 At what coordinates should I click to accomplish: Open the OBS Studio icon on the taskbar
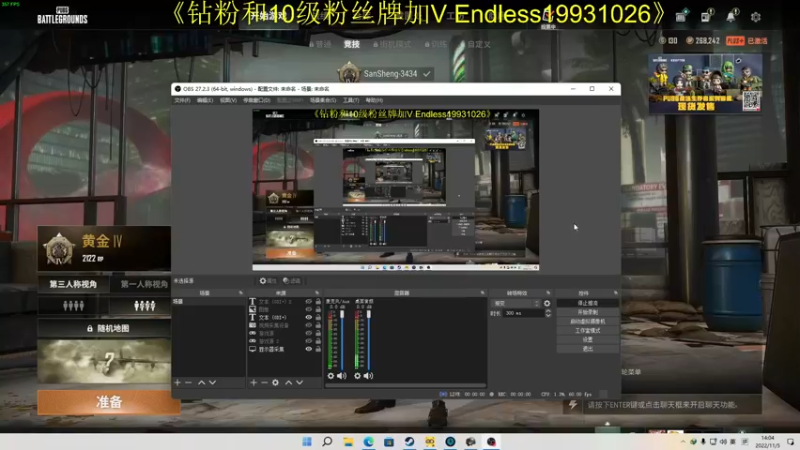(491, 442)
